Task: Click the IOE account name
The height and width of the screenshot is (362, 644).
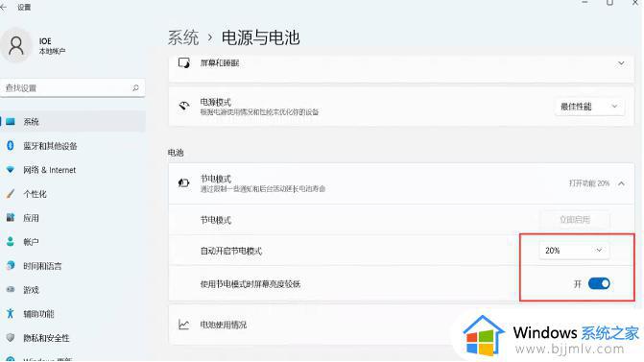Action: [45, 41]
